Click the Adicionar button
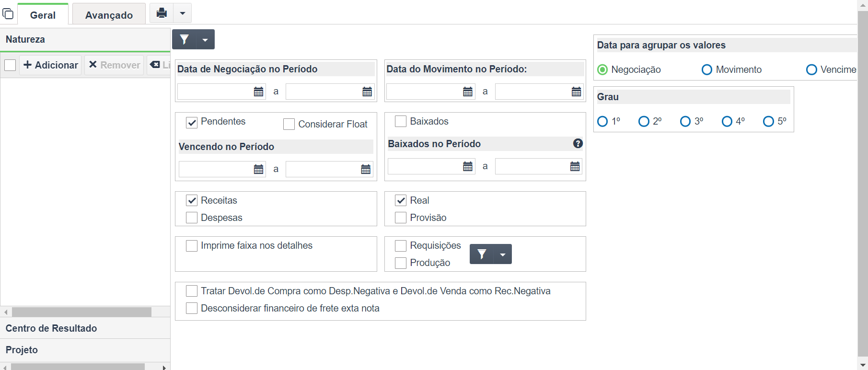The height and width of the screenshot is (370, 868). pos(51,65)
